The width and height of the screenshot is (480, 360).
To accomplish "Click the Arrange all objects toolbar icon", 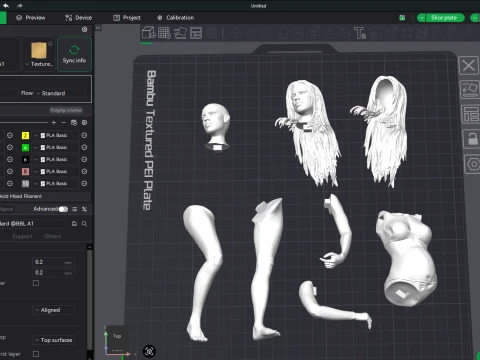I will point(196,33).
